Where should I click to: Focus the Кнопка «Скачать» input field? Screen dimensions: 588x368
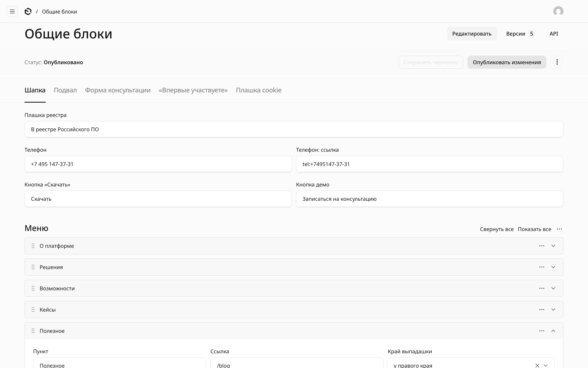tap(158, 199)
